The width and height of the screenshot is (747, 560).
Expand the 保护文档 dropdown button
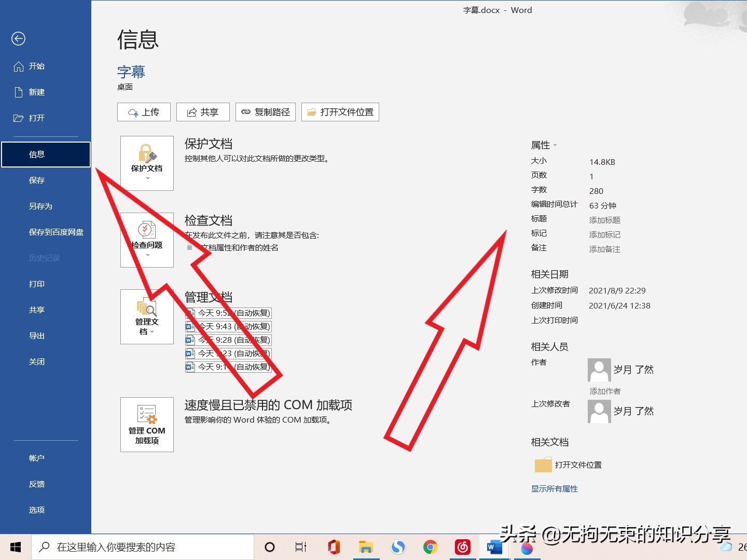tap(147, 163)
